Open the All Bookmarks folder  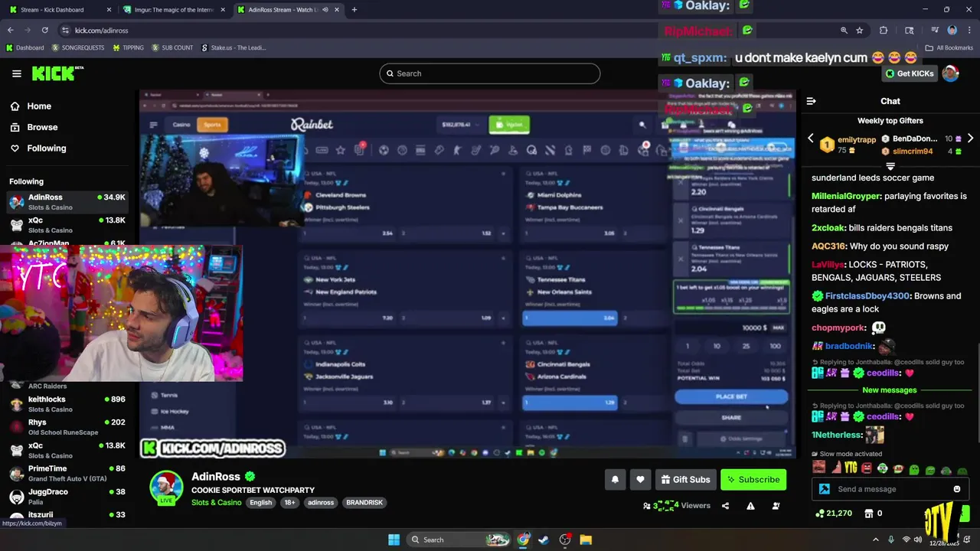[949, 47]
